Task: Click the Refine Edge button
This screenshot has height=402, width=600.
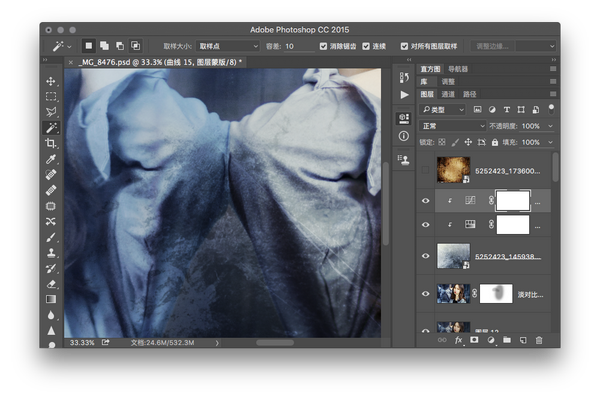Action: 492,46
